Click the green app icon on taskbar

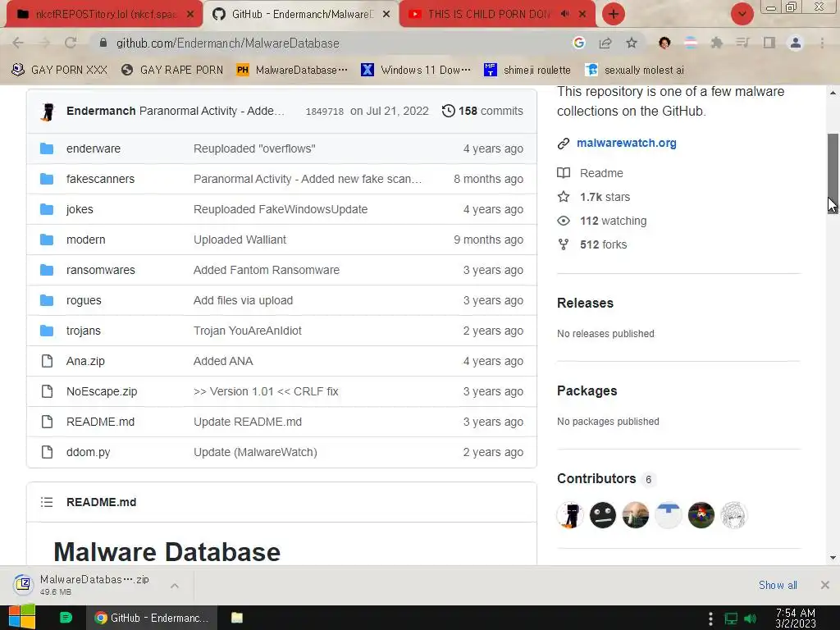click(x=66, y=618)
